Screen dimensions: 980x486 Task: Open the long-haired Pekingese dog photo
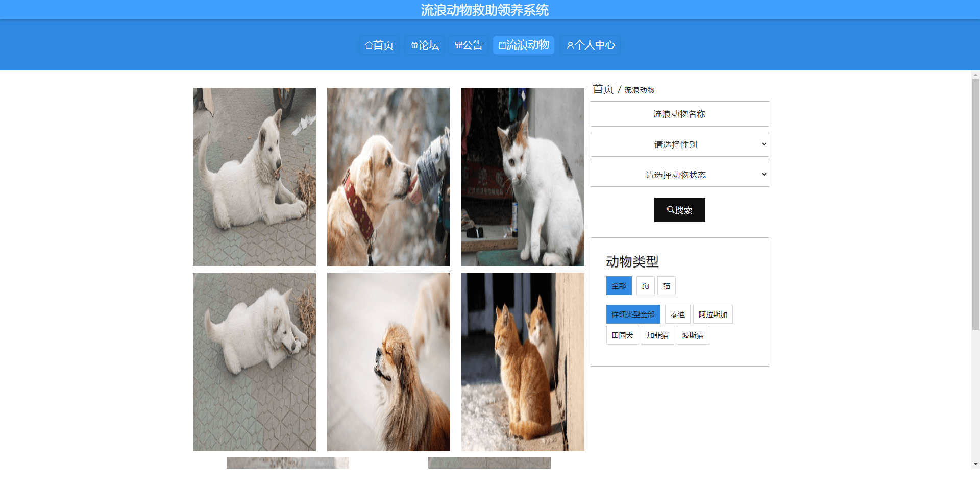[x=388, y=362]
